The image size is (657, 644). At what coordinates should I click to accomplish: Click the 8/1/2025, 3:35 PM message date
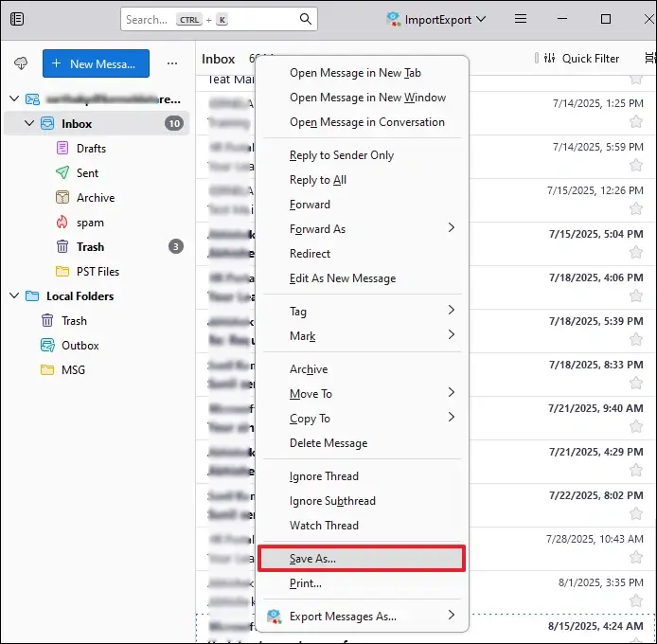[x=601, y=582]
